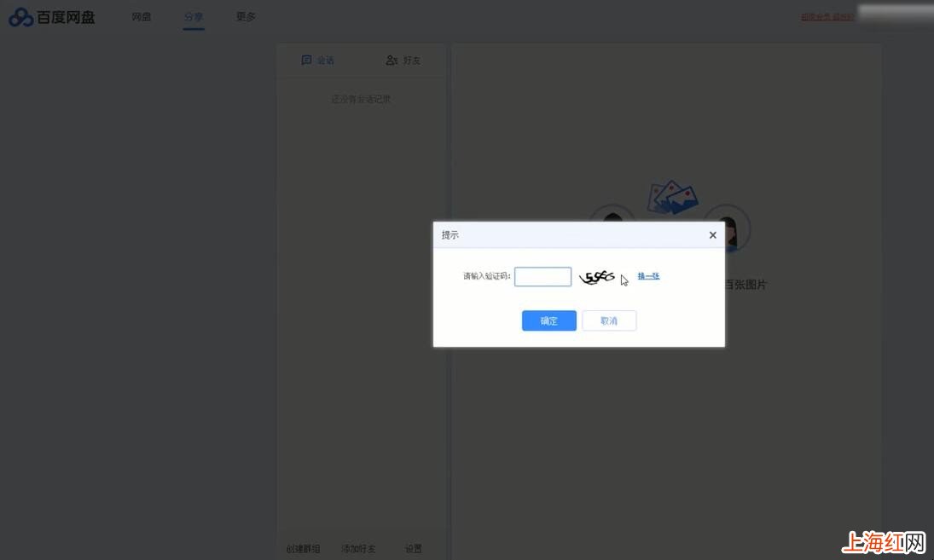934x560 pixels.
Task: Switch to the 会话 conversations tab
Action: (317, 61)
